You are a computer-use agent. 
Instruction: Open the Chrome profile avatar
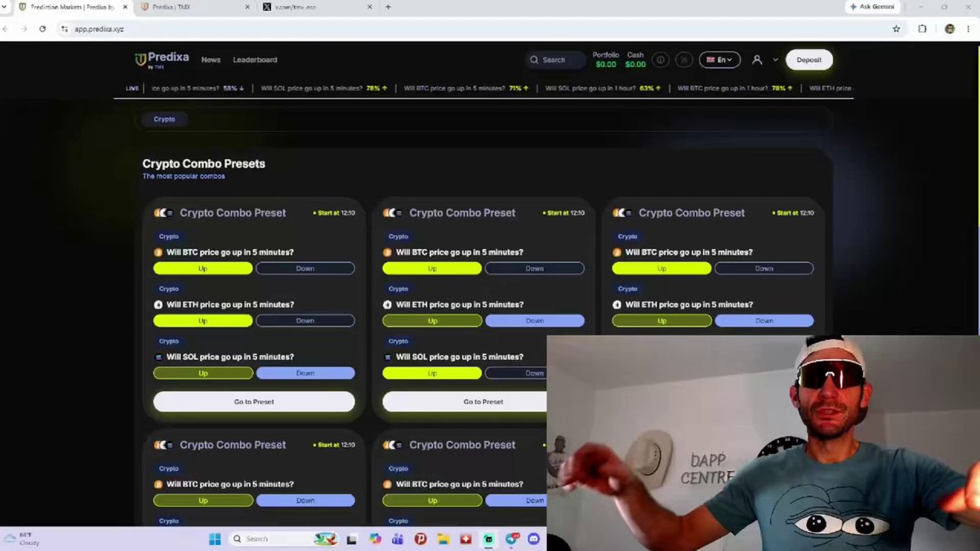point(950,29)
